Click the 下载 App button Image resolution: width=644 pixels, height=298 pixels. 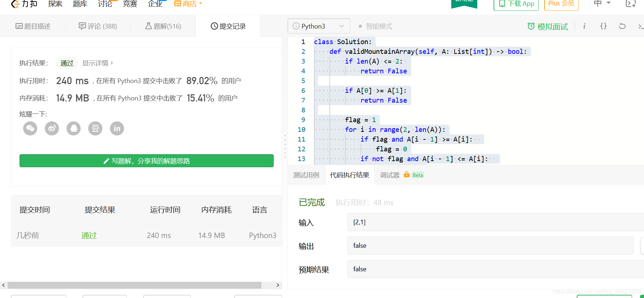516,4
